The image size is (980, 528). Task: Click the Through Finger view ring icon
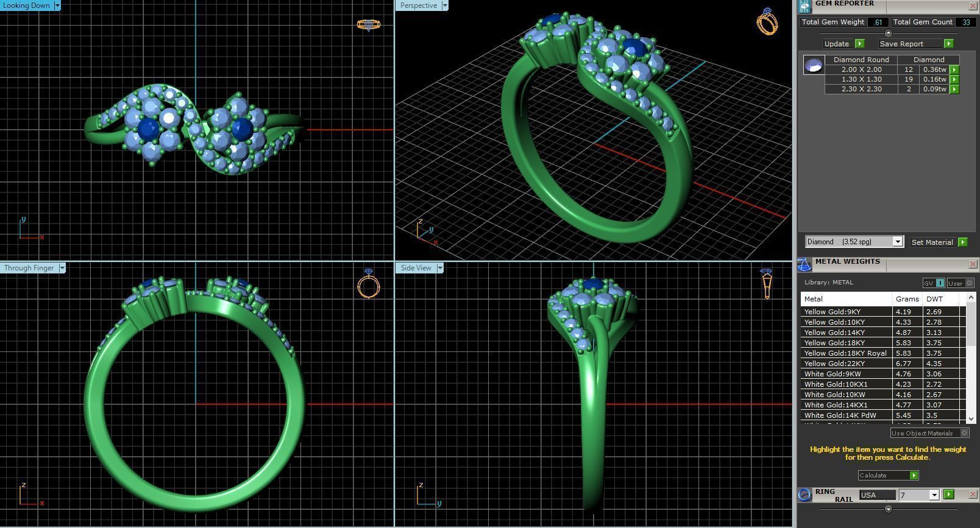tap(369, 283)
